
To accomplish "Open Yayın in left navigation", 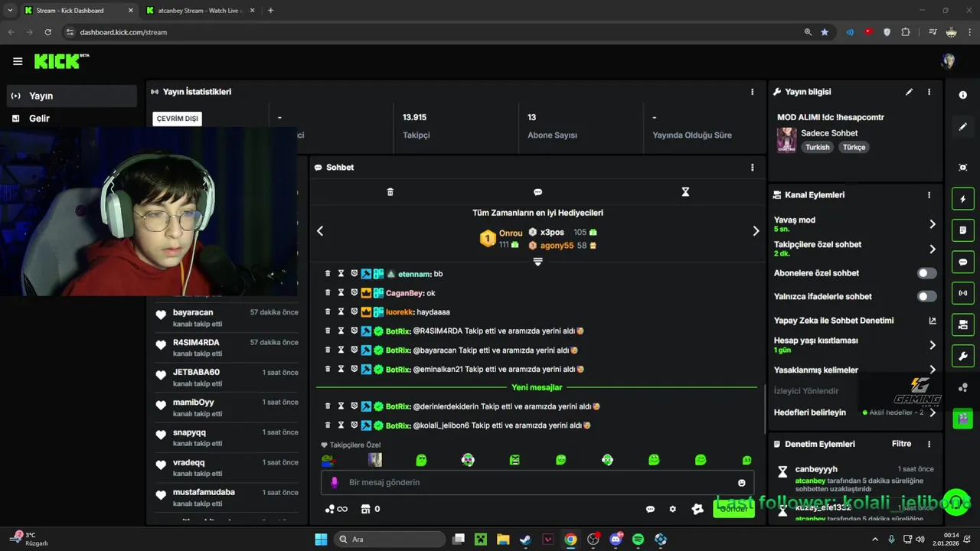I will coord(71,96).
